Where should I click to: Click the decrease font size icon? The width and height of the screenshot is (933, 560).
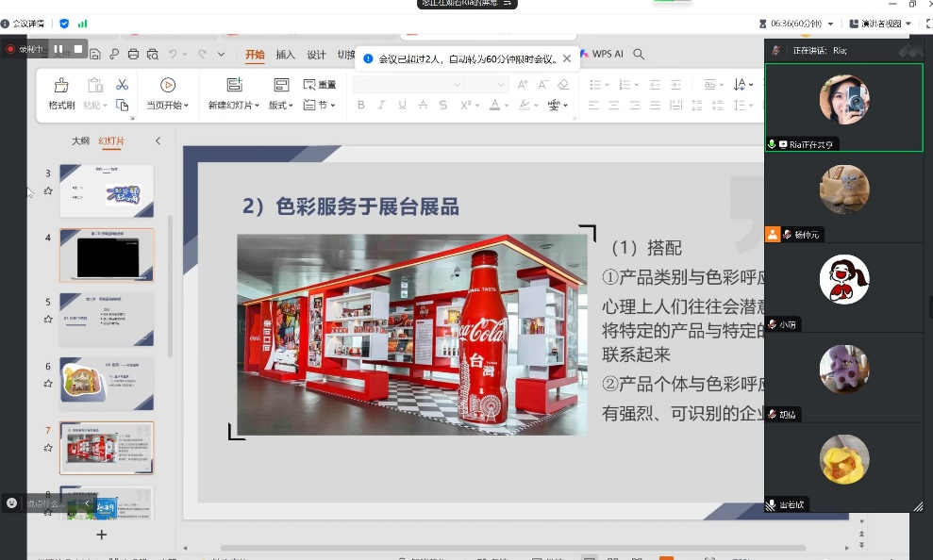click(542, 85)
